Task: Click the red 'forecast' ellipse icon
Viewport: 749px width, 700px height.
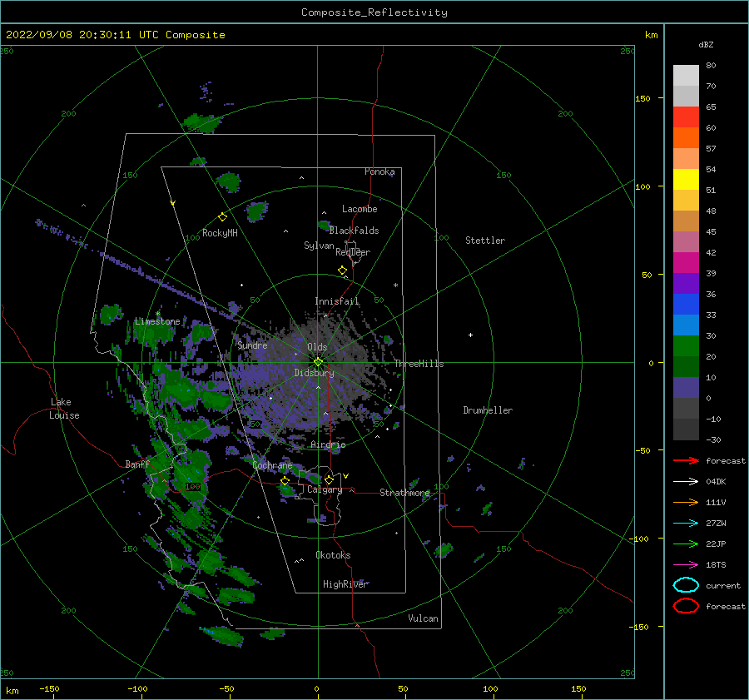Action: pos(686,606)
